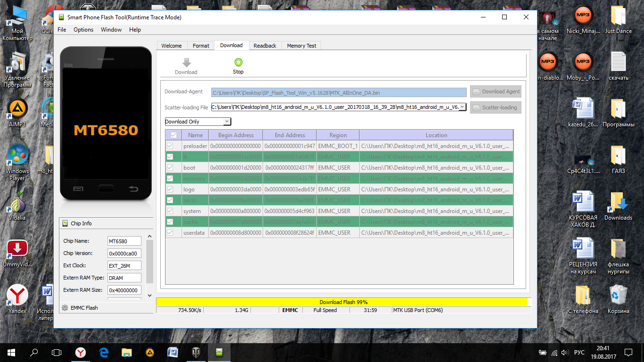Click the green Stop icon

click(238, 62)
